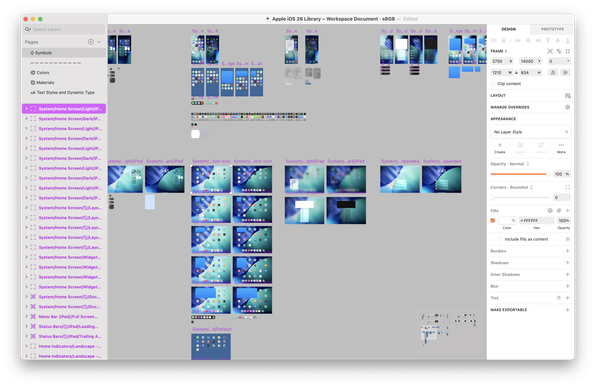Click the corner radius slider handle
Viewport: 595px width, 387px height.
pos(493,197)
